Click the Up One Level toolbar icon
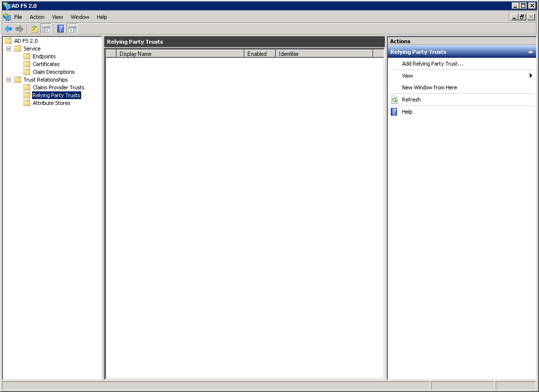The width and height of the screenshot is (539, 392). (35, 29)
